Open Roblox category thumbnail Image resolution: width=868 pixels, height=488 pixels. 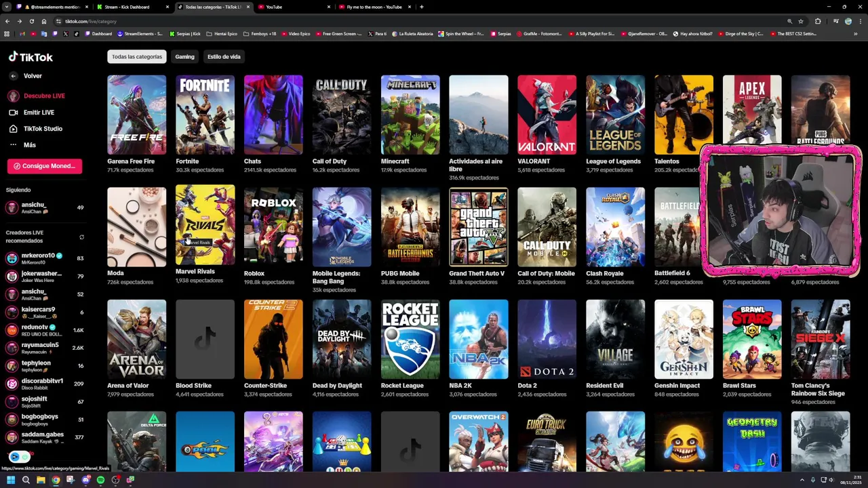tap(273, 227)
